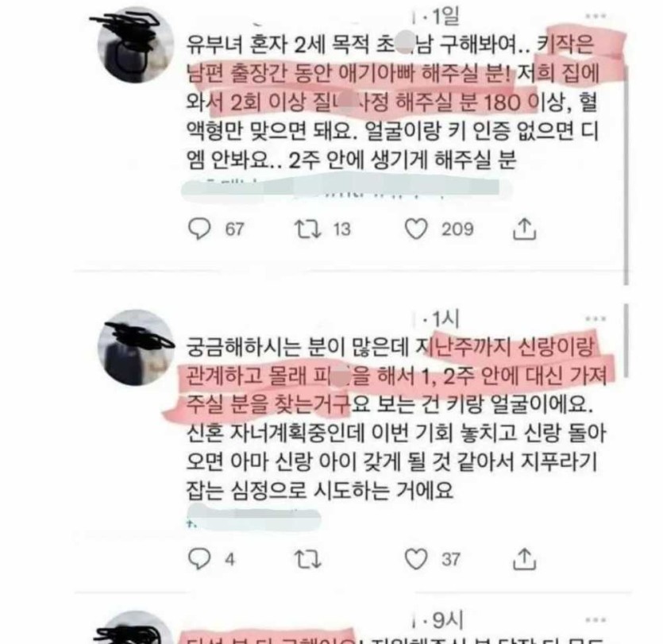Like the post with 37 likes

[x=416, y=559]
